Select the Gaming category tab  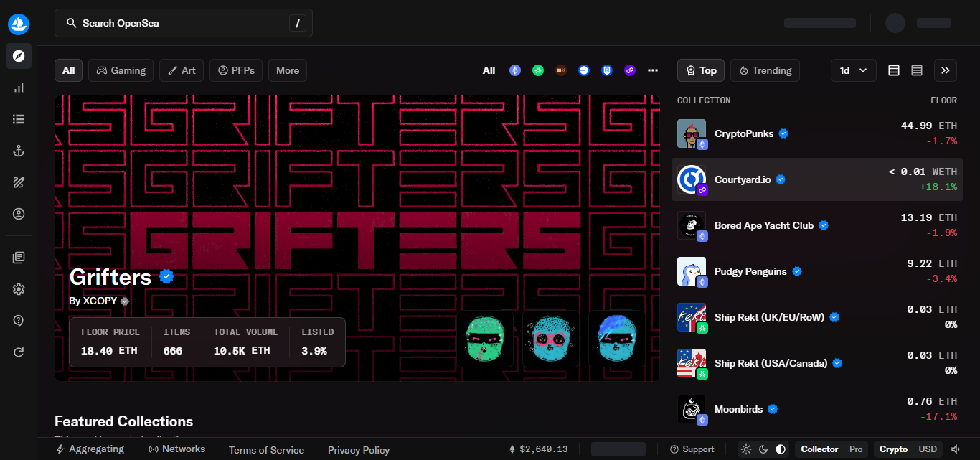click(x=121, y=70)
